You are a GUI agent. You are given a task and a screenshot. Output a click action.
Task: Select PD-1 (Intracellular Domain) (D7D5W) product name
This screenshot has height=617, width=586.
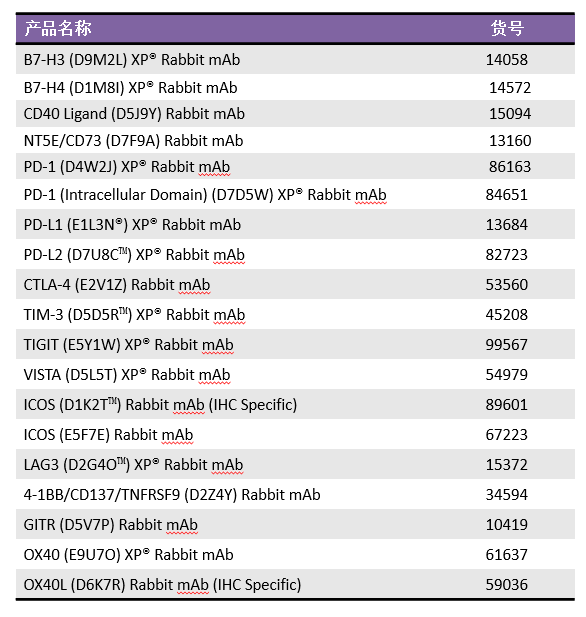point(205,195)
